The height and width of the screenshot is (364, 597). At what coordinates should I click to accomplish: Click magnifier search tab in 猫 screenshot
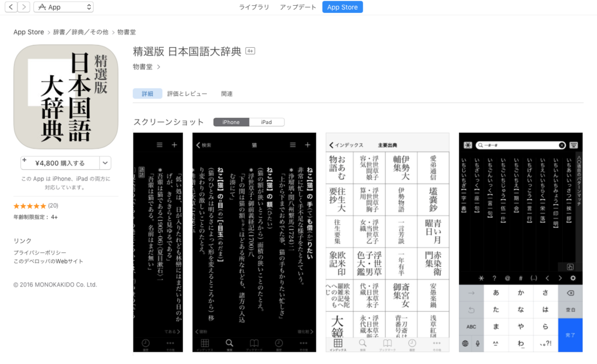[229, 344]
